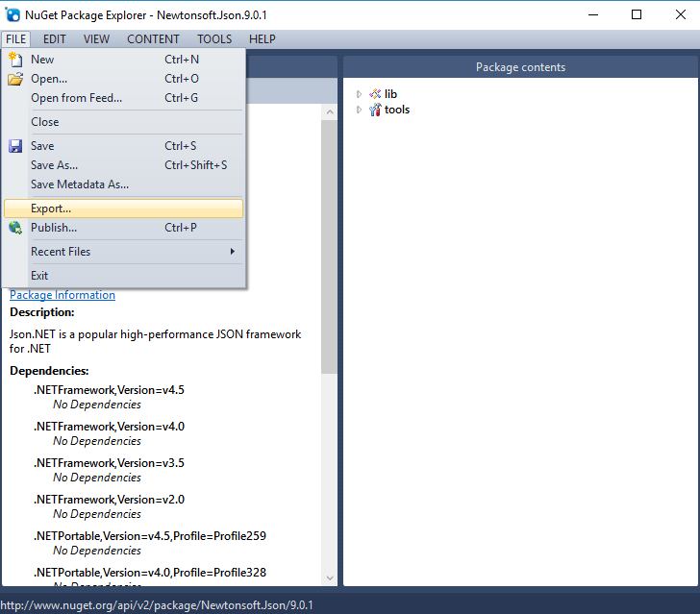This screenshot has width=700, height=614.
Task: Close the NuGet Package Explorer window
Action: pos(681,14)
